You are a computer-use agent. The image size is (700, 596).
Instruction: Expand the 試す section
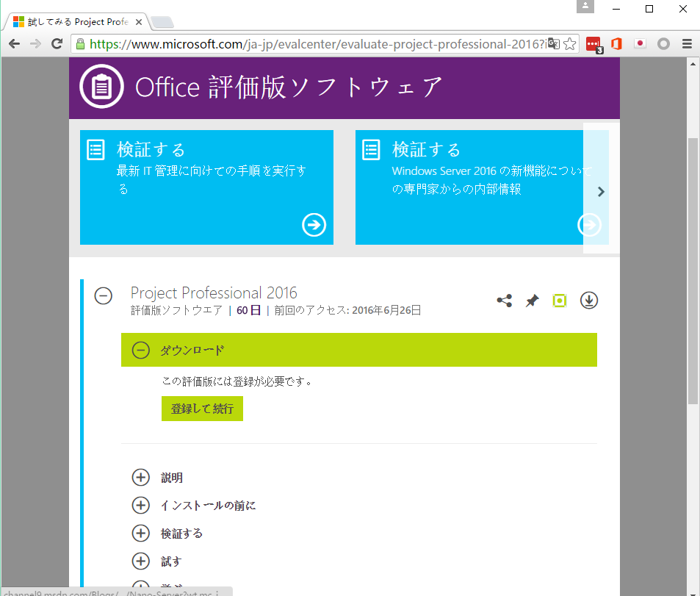[140, 561]
